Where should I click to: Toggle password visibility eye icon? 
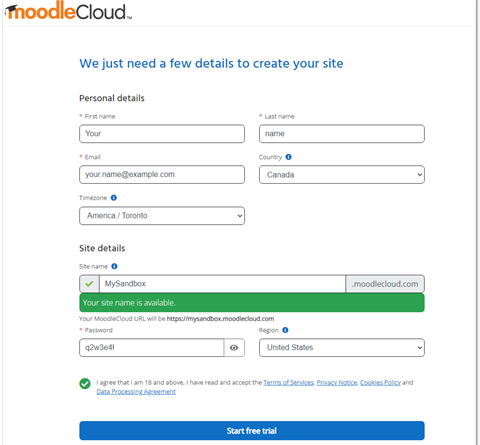(x=234, y=348)
